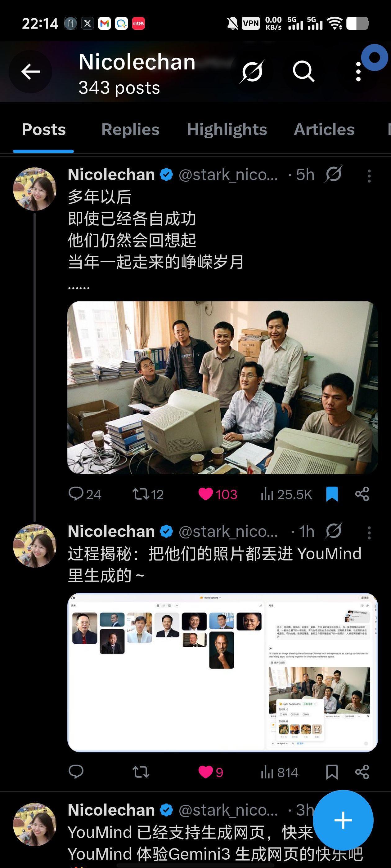The image size is (391, 868).
Task: Share the first post
Action: point(362,494)
